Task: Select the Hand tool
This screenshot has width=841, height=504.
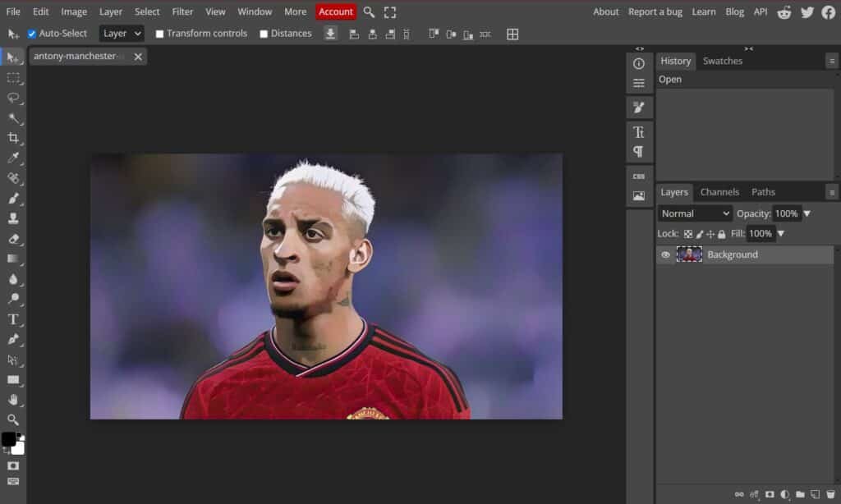Action: 13,400
